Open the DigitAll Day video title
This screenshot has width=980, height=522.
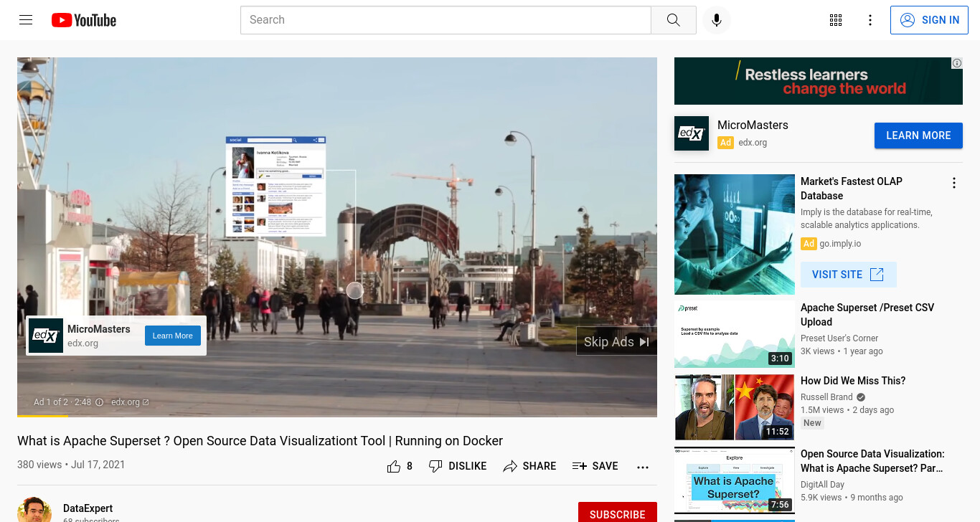872,461
